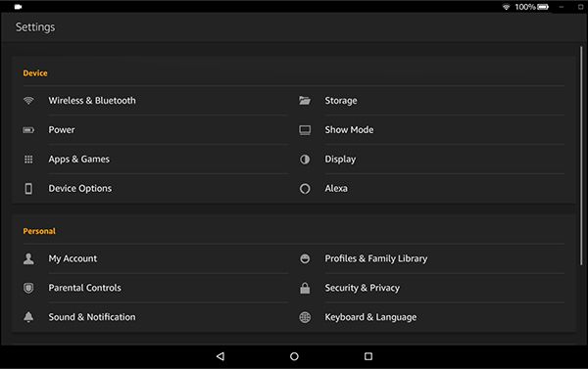Tap the circular Home navigation button
This screenshot has width=588, height=369.
[x=294, y=356]
